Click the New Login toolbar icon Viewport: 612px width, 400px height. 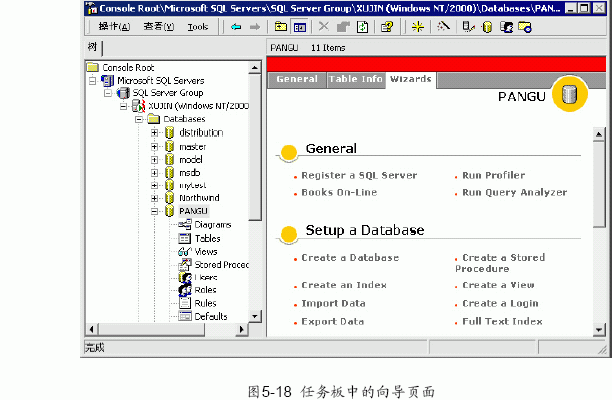[506, 27]
